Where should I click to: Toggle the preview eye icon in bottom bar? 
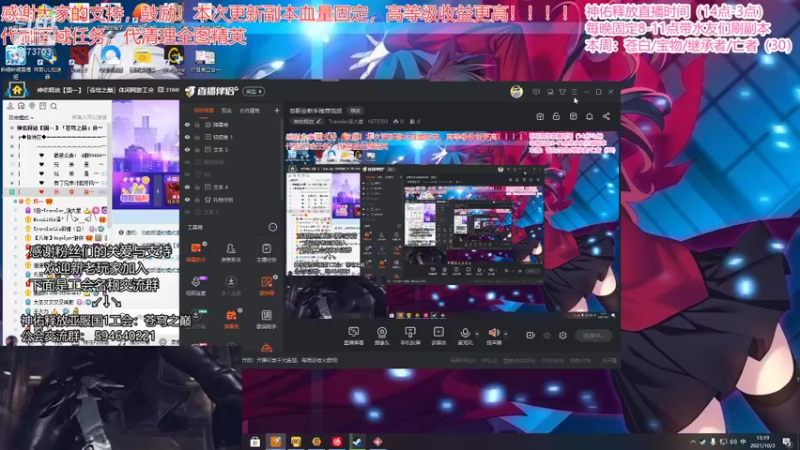tap(546, 335)
